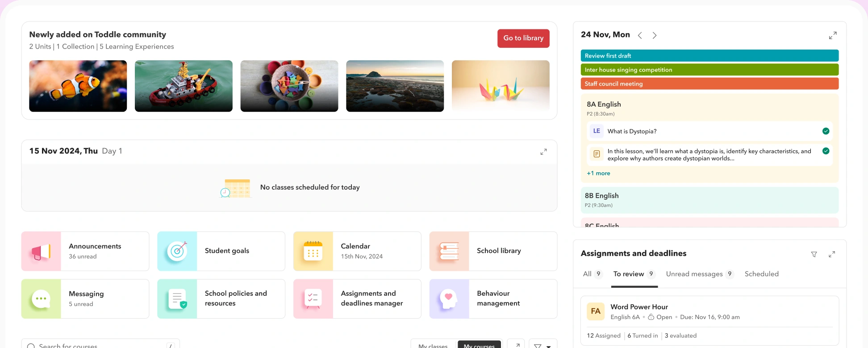Select the To review tab
Viewport: 868px width, 348px height.
pyautogui.click(x=634, y=274)
